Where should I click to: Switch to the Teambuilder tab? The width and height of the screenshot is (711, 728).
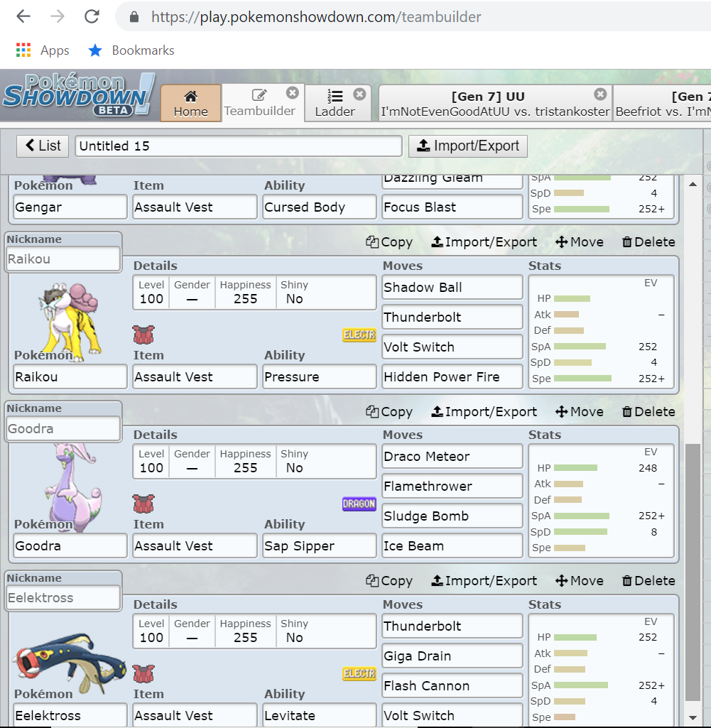click(259, 103)
